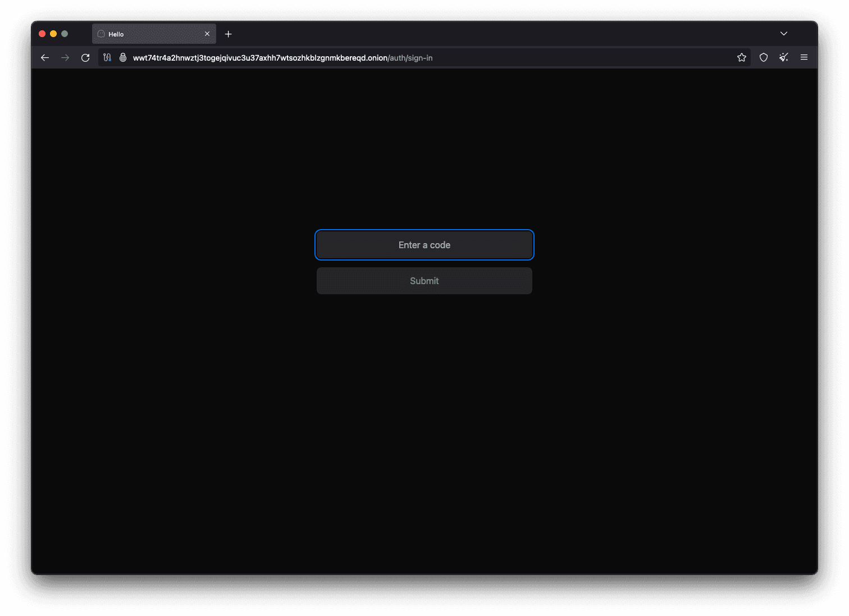Click the New Identity broom icon

click(x=784, y=58)
